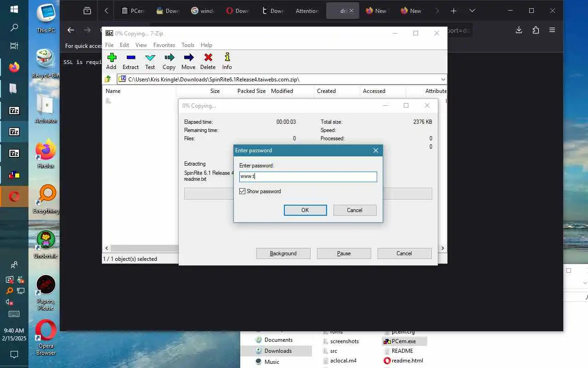This screenshot has height=368, width=588.
Task: Uncheck the Show password checkbox
Action: click(x=242, y=191)
